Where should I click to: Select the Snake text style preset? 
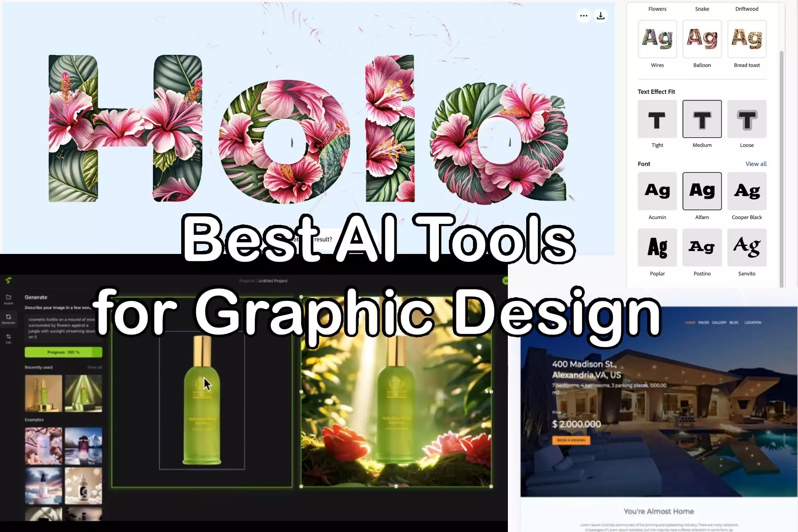(702, 8)
